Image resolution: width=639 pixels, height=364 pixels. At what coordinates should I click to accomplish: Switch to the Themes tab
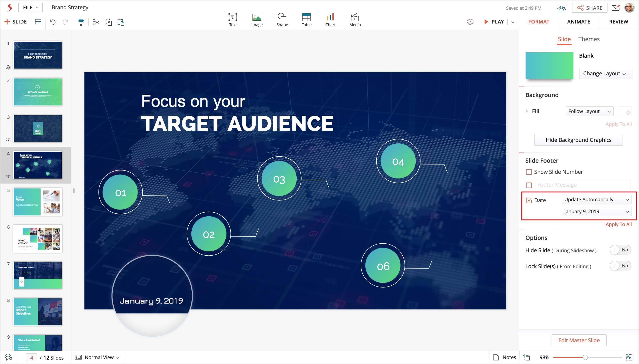click(589, 39)
